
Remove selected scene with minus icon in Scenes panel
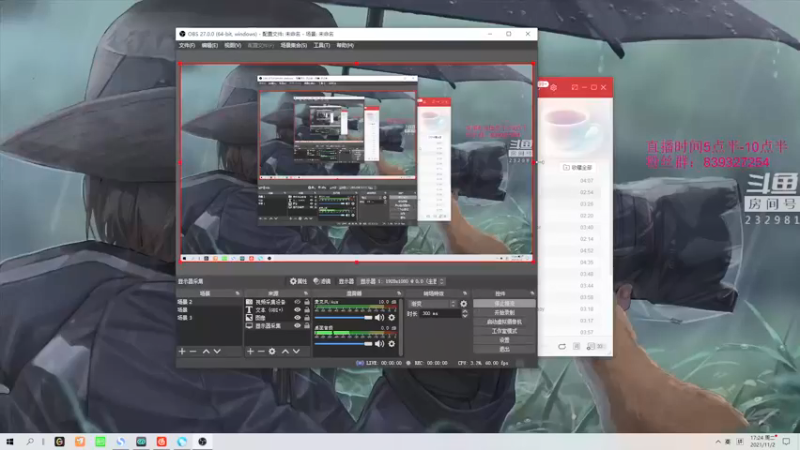(193, 352)
